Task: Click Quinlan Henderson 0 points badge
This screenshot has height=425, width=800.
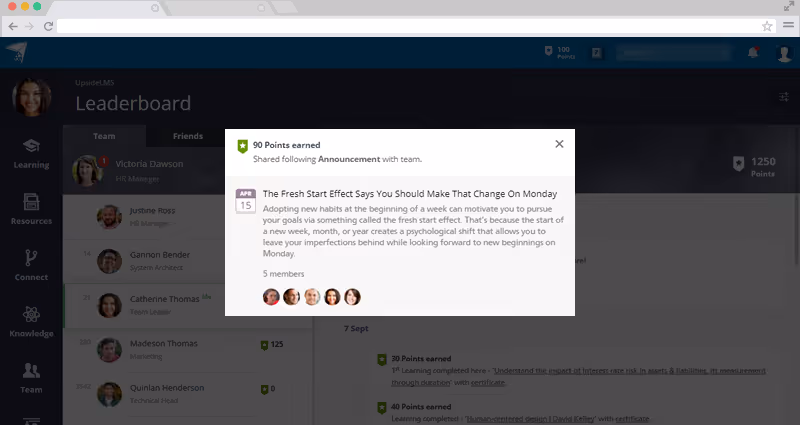Action: (268, 389)
